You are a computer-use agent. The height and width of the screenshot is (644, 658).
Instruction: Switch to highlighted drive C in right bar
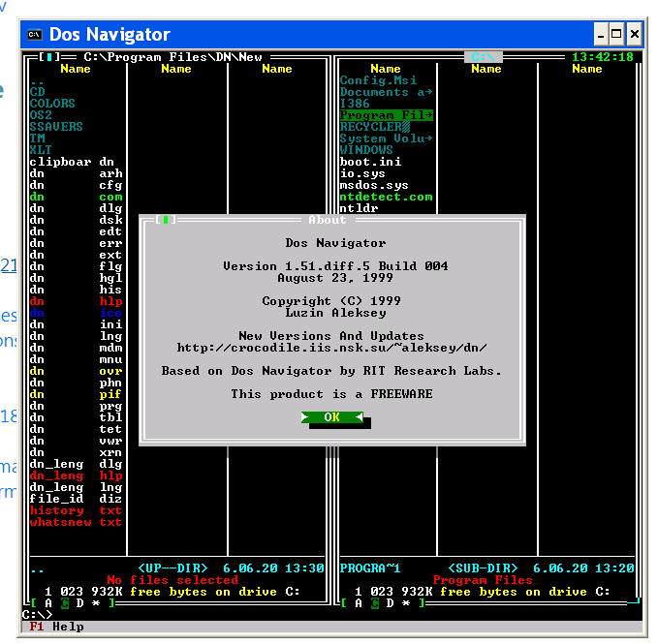tap(375, 603)
